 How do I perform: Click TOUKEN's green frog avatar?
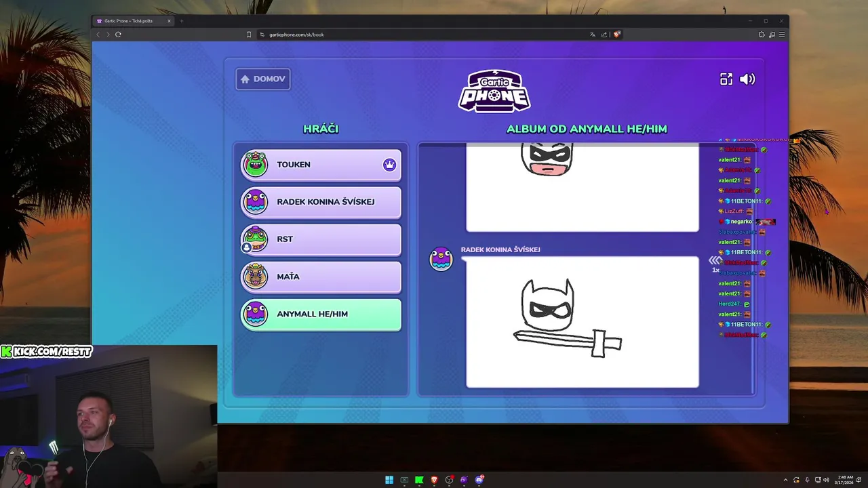tap(256, 164)
